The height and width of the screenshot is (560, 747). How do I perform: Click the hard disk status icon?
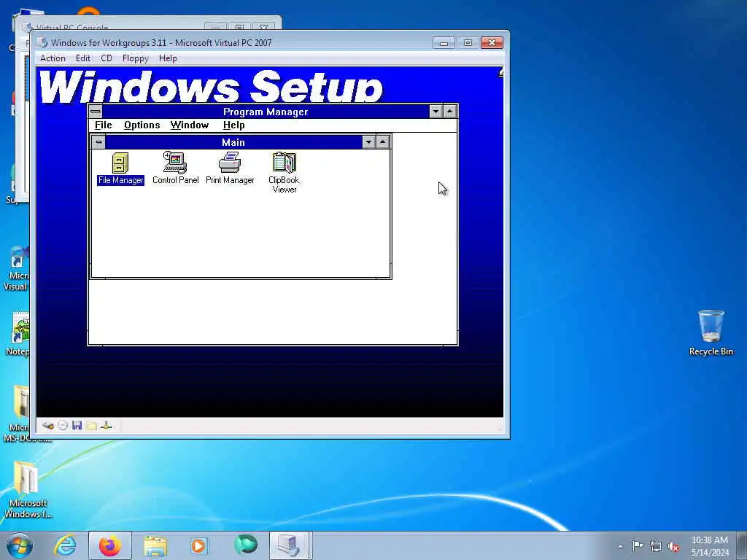47,425
